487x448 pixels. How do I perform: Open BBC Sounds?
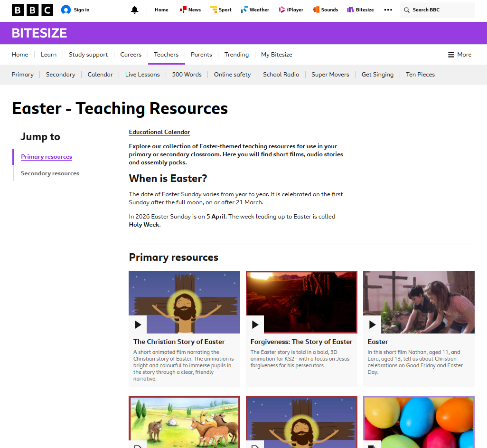click(x=325, y=10)
